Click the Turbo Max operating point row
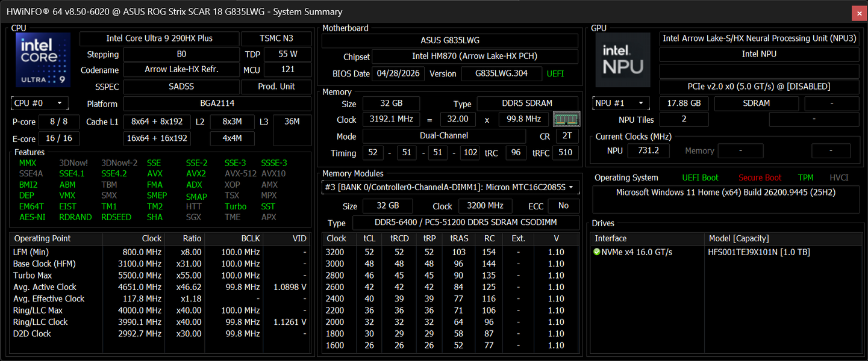Image resolution: width=868 pixels, height=361 pixels. (x=160, y=276)
